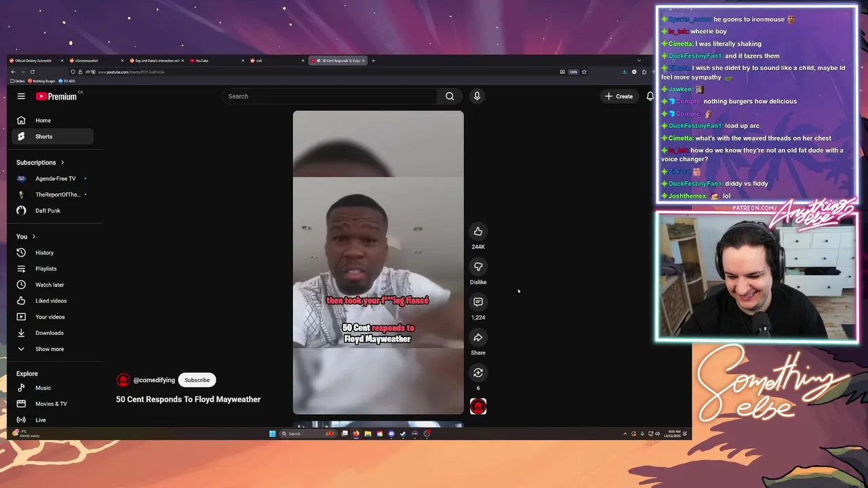This screenshot has height=488, width=868.
Task: Open the Windows Start menu
Action: [x=272, y=434]
